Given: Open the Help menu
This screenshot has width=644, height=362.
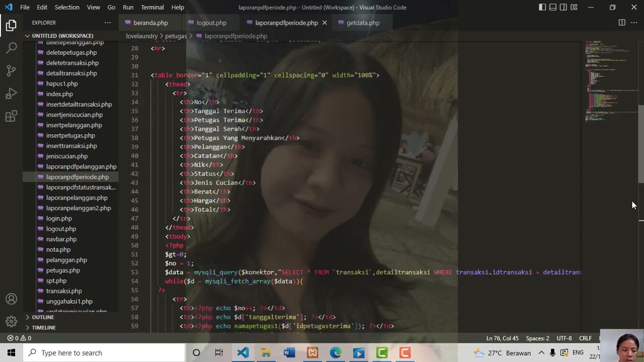Looking at the screenshot, I should click(178, 7).
